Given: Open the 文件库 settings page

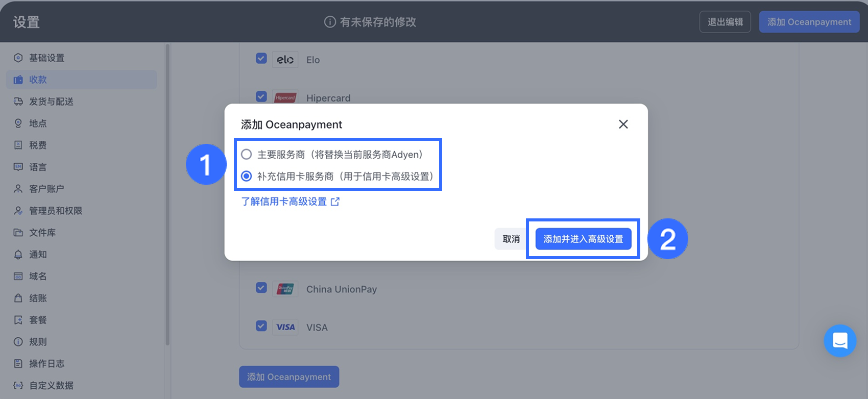Looking at the screenshot, I should [x=82, y=233].
